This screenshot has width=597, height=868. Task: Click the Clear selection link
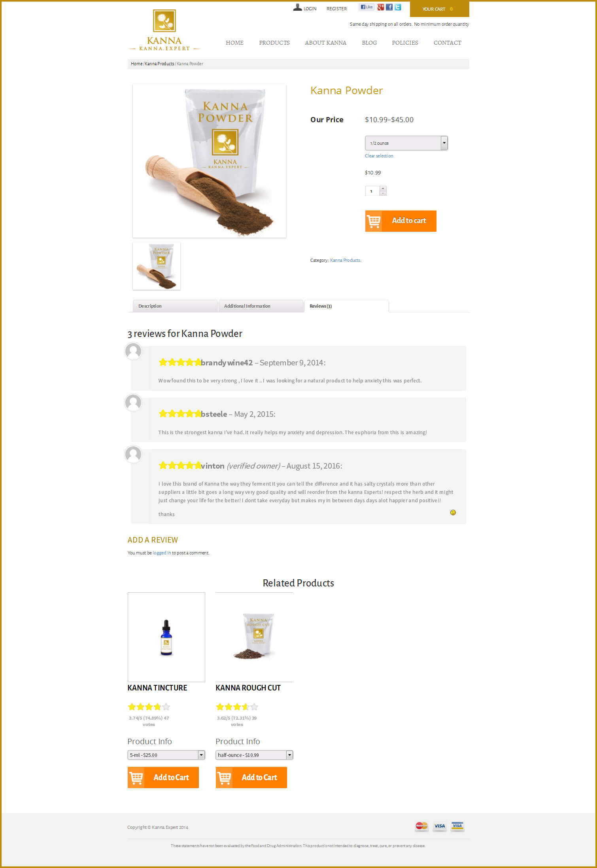(379, 156)
